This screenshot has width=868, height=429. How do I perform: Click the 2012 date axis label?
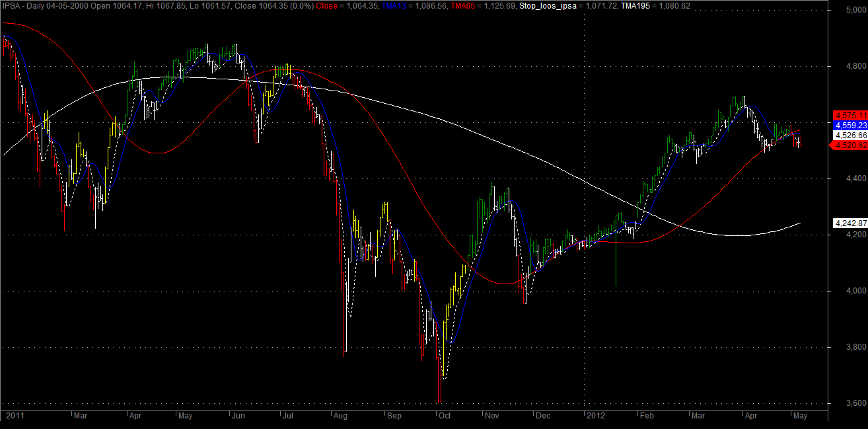click(596, 416)
